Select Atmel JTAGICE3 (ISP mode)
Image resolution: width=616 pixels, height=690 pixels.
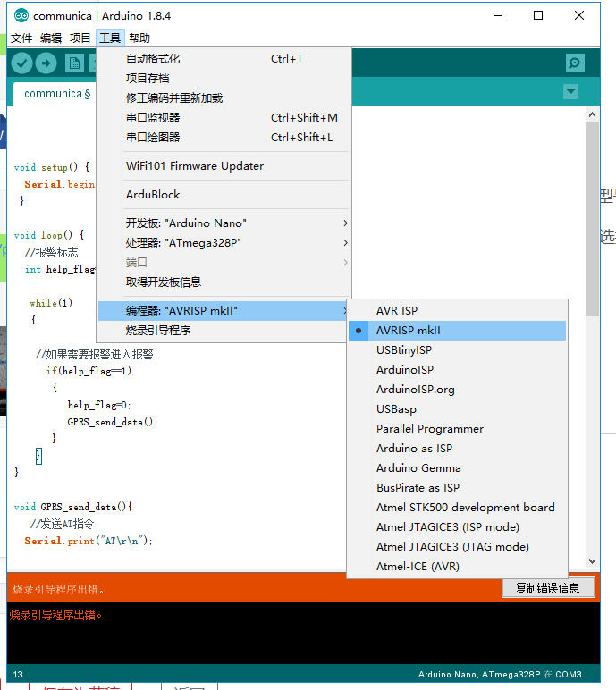(457, 527)
